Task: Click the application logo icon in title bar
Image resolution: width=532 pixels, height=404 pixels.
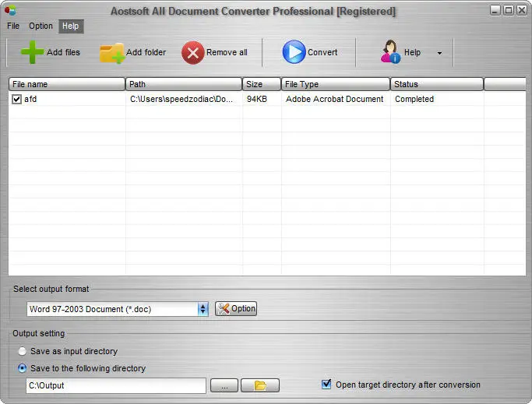Action: pyautogui.click(x=10, y=11)
